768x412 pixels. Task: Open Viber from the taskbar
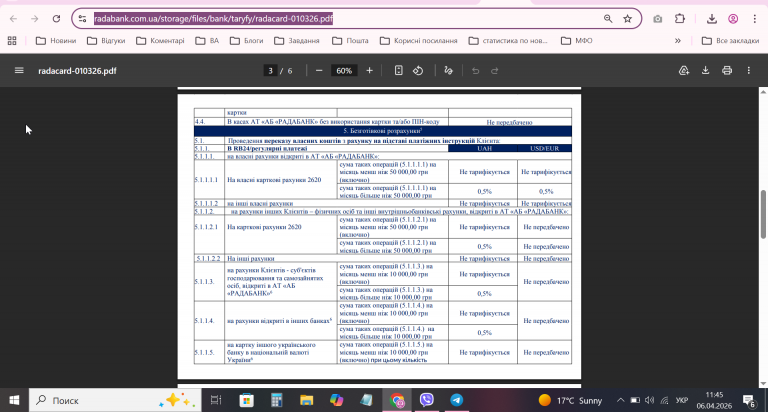point(427,400)
